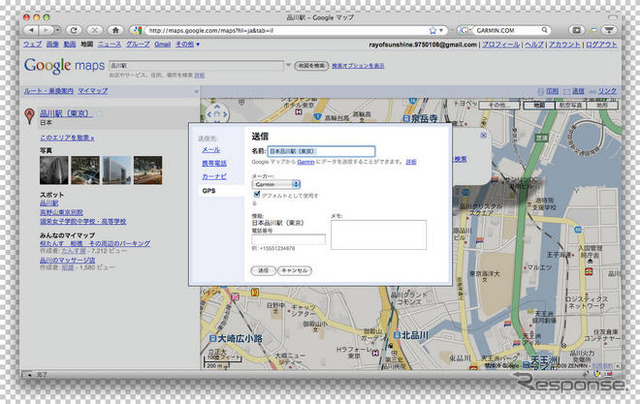This screenshot has width=640, height=404.
Task: Click the ログアウト link
Action: click(x=602, y=44)
